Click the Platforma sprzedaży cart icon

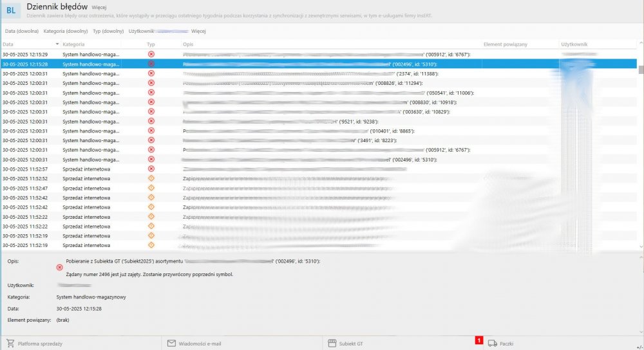point(10,344)
